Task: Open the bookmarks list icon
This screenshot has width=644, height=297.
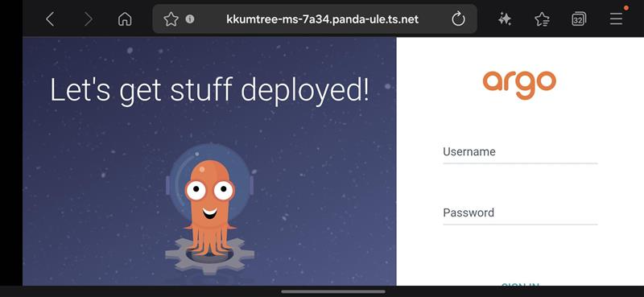Action: (542, 19)
